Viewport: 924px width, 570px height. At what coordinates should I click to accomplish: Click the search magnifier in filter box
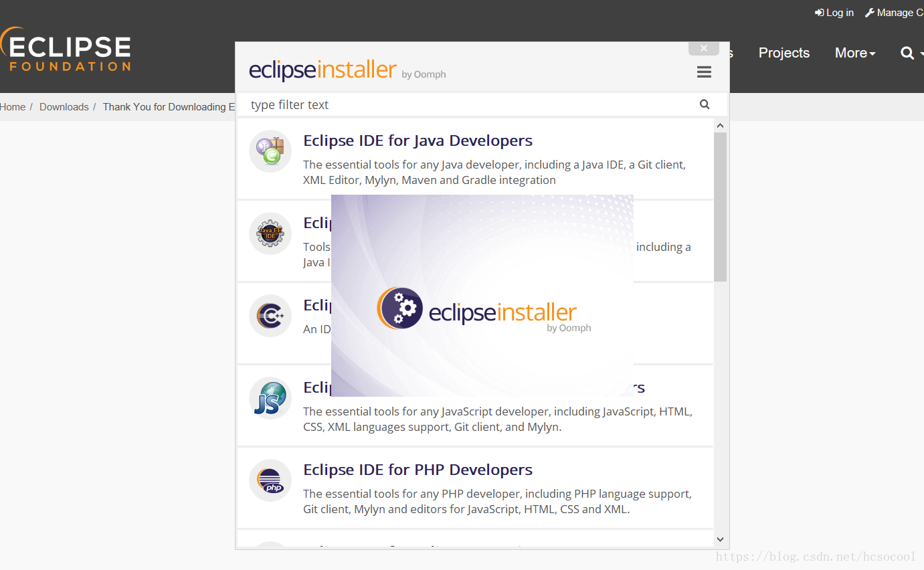click(705, 104)
